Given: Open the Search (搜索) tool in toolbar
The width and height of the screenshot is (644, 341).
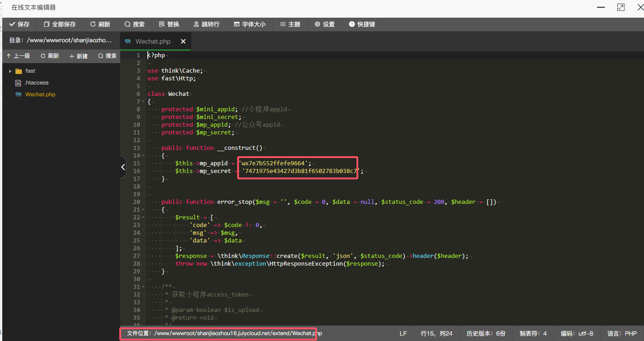Looking at the screenshot, I should (x=135, y=25).
